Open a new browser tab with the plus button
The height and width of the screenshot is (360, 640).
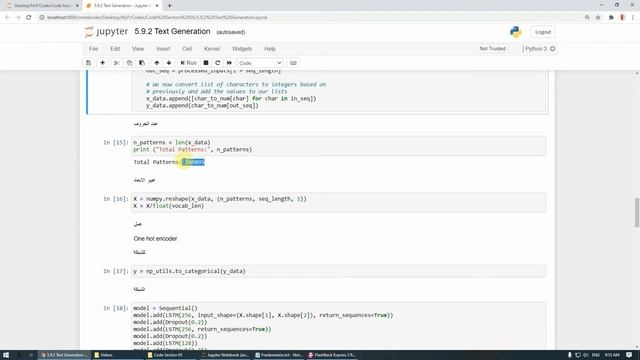coord(169,6)
